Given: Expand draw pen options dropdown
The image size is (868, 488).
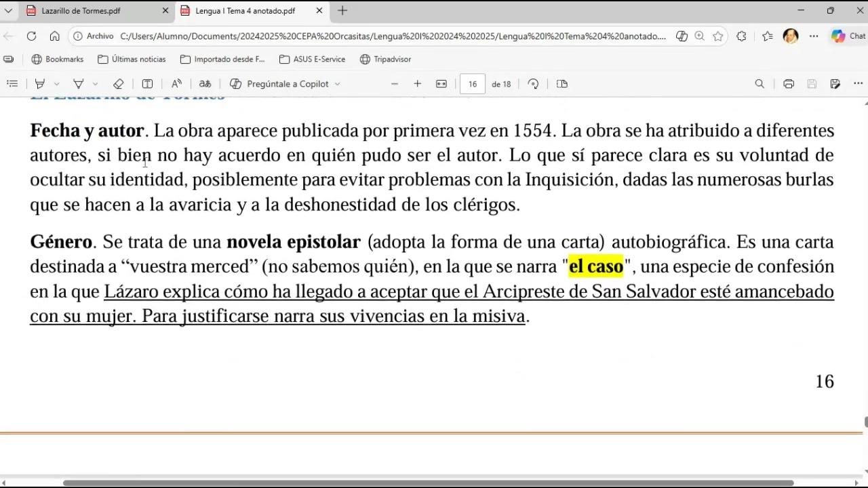Looking at the screenshot, I should pos(96,84).
